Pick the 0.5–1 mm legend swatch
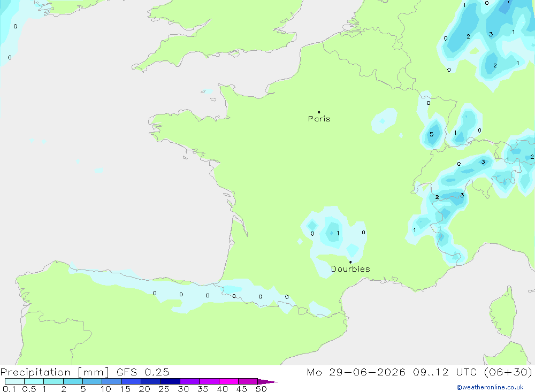The image size is (535, 392). tap(34, 381)
